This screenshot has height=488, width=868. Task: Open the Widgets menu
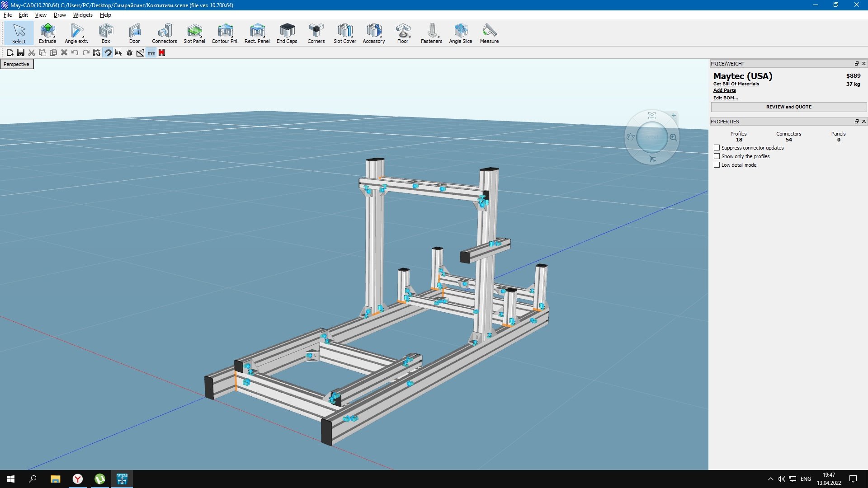(83, 15)
